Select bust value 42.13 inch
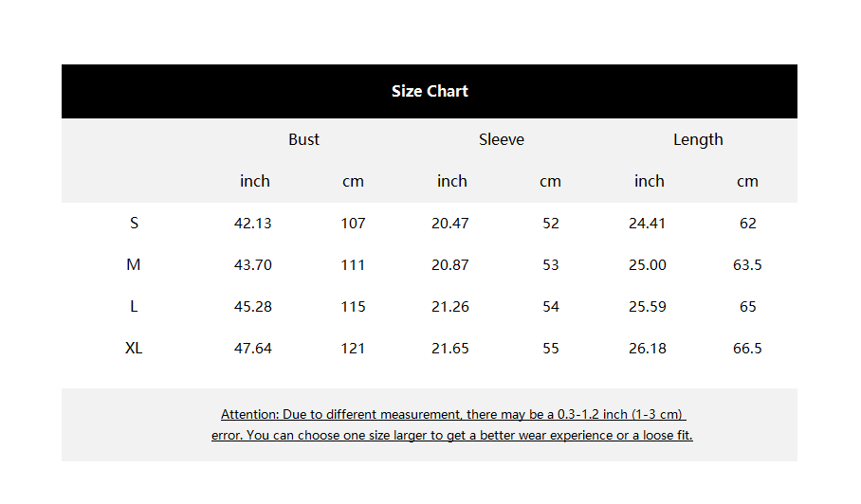 pos(253,224)
